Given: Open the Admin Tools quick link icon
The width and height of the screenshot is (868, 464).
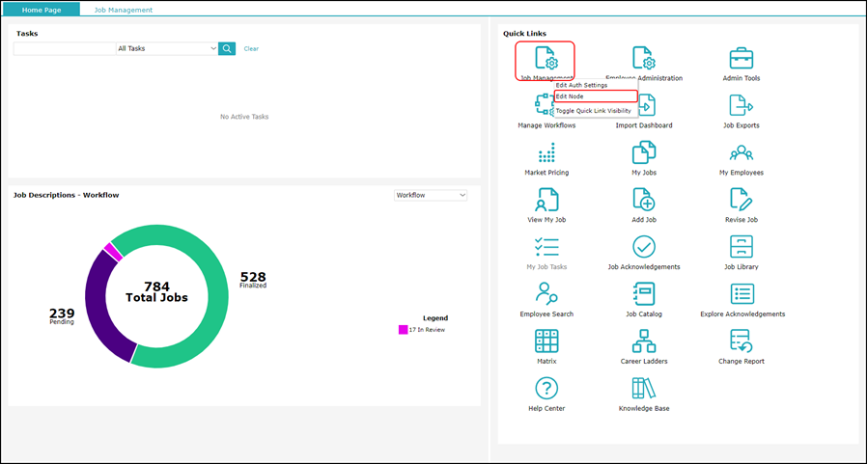Looking at the screenshot, I should pyautogui.click(x=741, y=58).
